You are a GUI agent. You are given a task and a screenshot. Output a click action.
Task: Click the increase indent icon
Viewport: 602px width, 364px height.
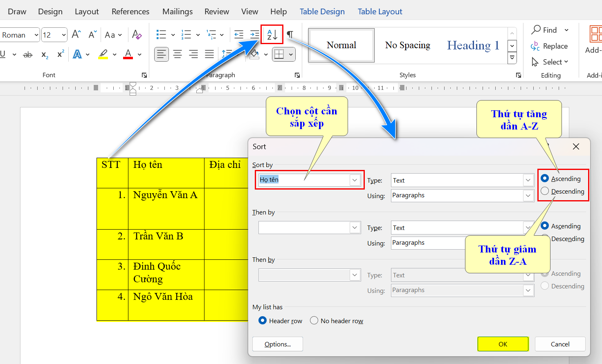(x=254, y=35)
